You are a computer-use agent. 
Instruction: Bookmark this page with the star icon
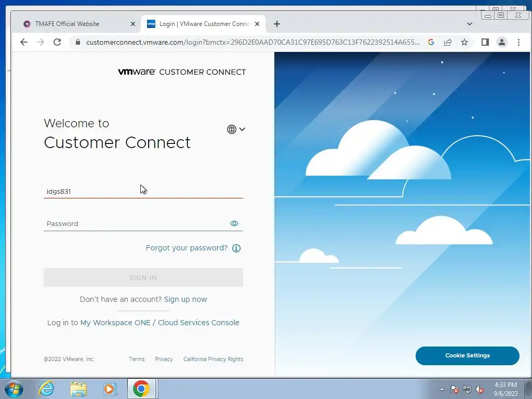click(x=464, y=42)
